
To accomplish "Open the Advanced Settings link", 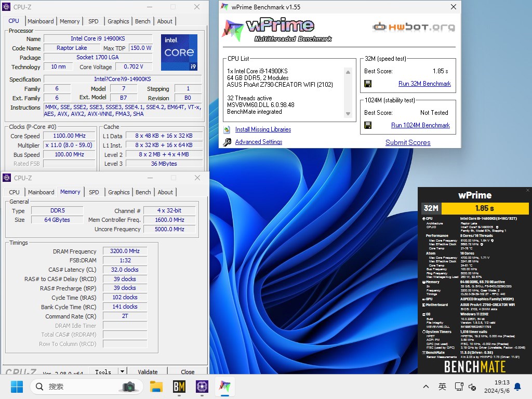I will [x=259, y=142].
